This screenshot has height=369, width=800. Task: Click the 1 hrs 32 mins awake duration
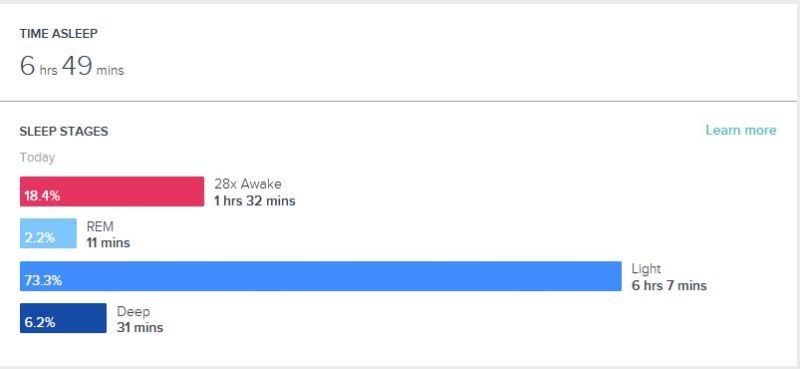click(x=255, y=201)
